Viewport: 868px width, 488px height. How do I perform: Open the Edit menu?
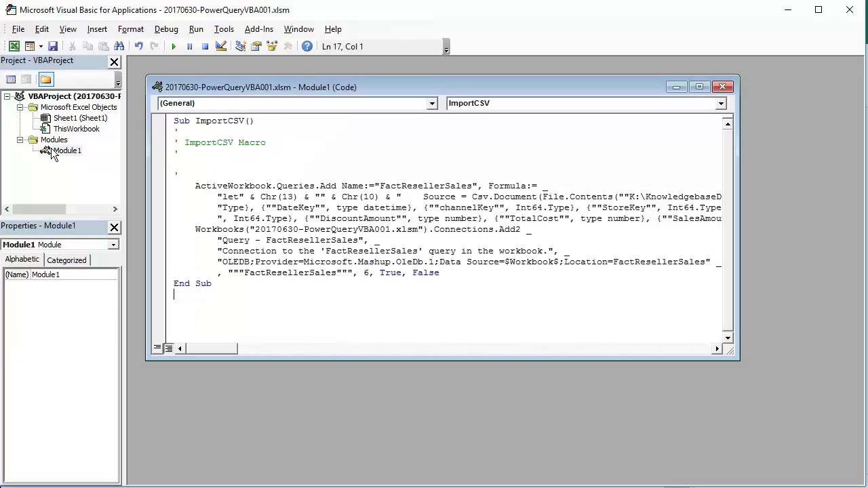coord(41,29)
